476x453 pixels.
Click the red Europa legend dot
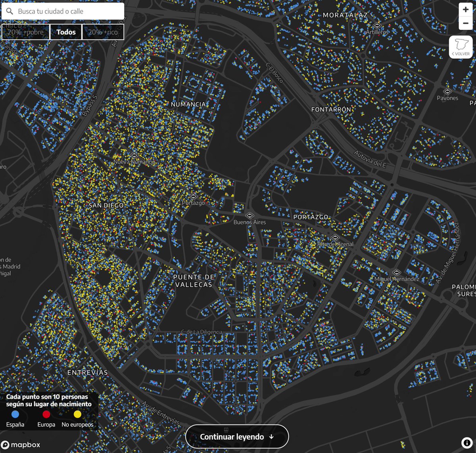point(46,414)
